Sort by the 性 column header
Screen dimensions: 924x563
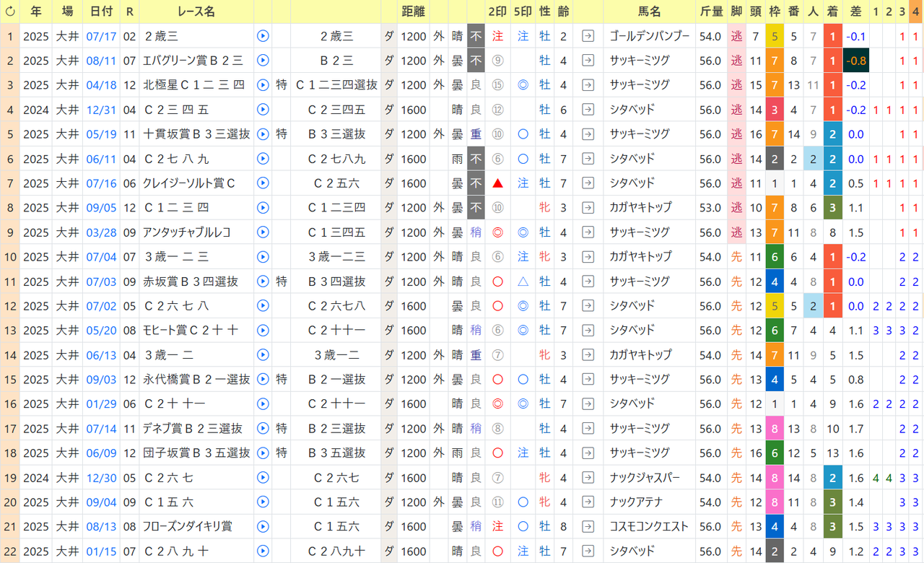pos(544,12)
